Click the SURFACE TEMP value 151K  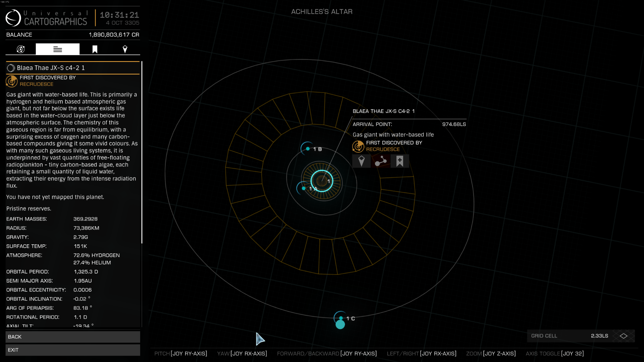pos(80,246)
